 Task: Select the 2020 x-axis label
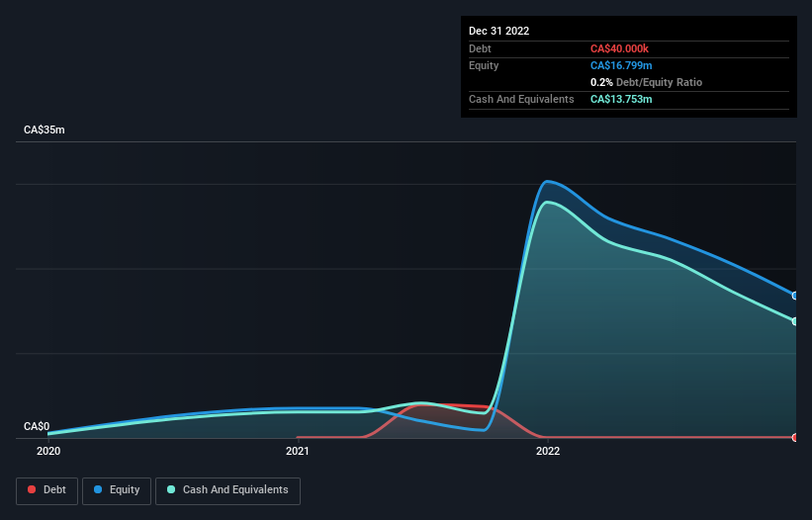48,451
